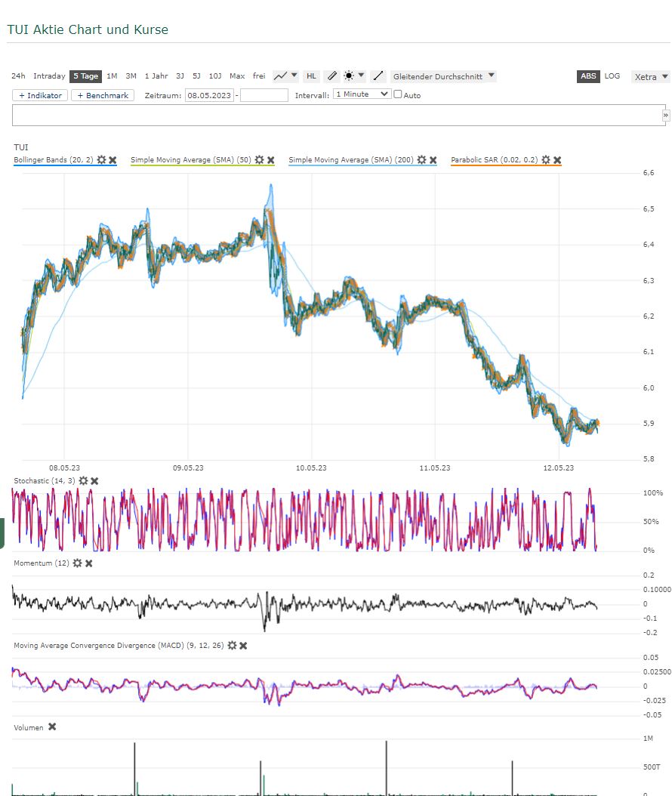Click the Momentum (12) label
The width and height of the screenshot is (672, 796).
point(41,563)
